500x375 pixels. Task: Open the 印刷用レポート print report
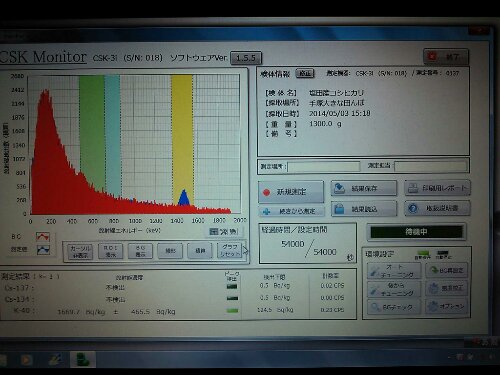tap(437, 188)
